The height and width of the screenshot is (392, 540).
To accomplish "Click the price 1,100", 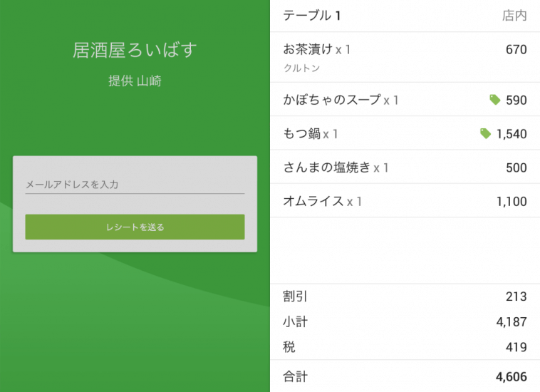I will click(512, 202).
